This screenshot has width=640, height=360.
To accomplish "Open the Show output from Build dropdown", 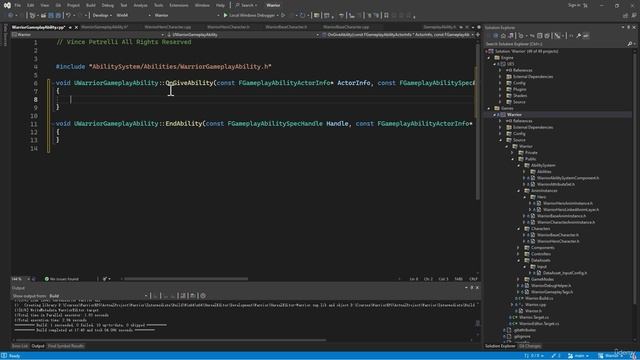I will pos(98,296).
